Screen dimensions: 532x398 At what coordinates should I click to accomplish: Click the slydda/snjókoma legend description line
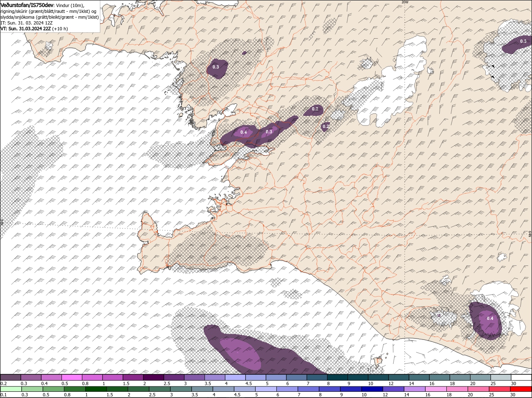[x=49, y=17]
